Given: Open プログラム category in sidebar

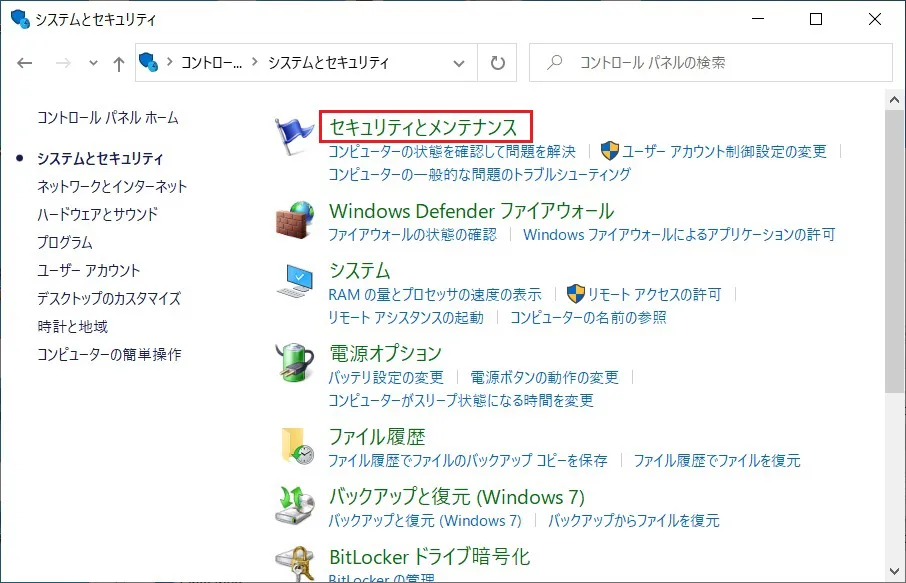Looking at the screenshot, I should click(65, 242).
